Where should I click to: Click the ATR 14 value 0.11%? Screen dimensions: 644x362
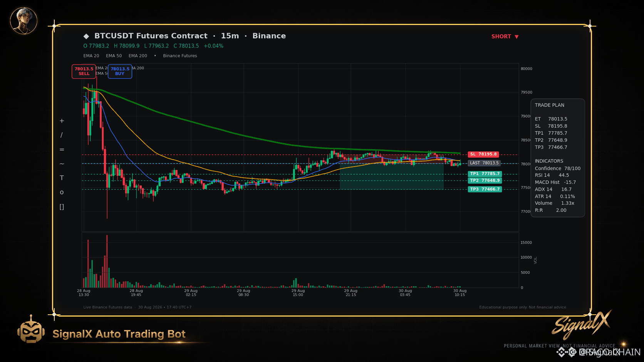pyautogui.click(x=567, y=196)
